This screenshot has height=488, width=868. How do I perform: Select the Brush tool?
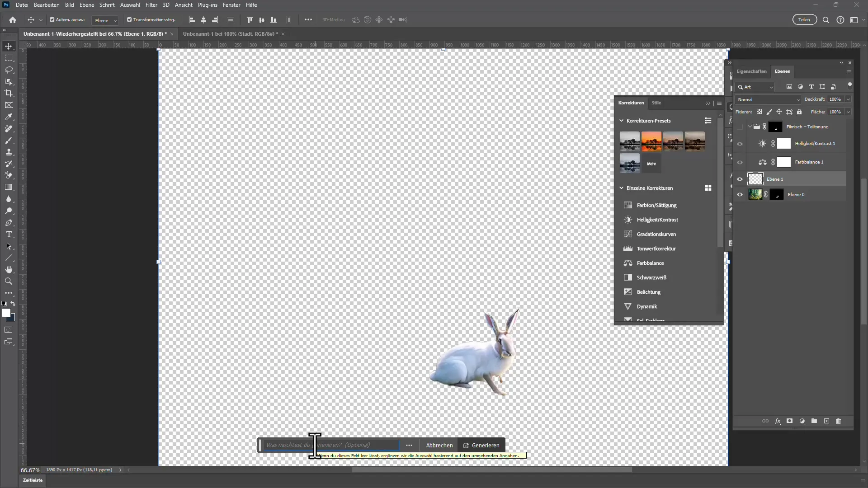[x=9, y=141]
